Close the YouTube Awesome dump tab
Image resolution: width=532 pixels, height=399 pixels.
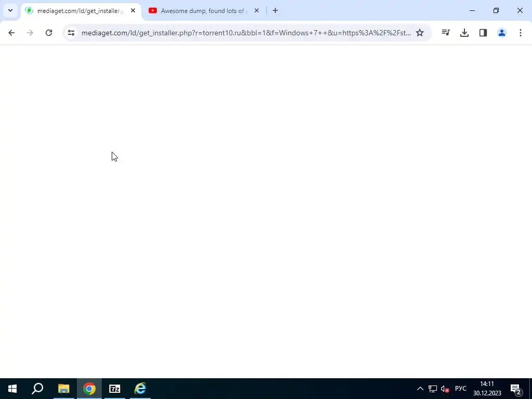point(257,10)
